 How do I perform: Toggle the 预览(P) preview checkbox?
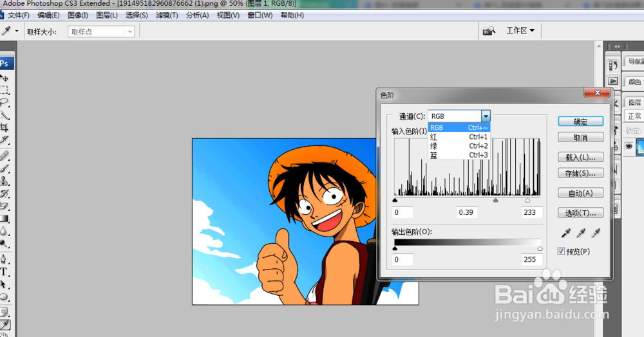[561, 251]
